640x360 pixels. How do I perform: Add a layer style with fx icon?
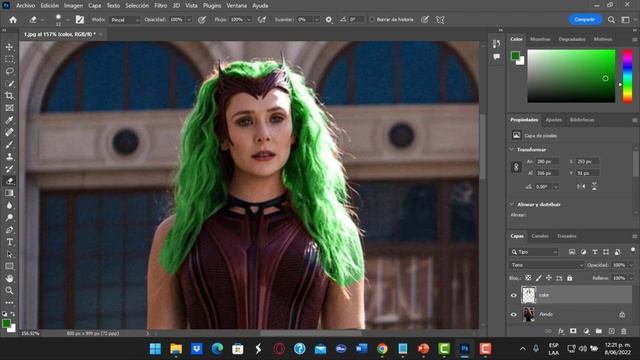point(561,331)
